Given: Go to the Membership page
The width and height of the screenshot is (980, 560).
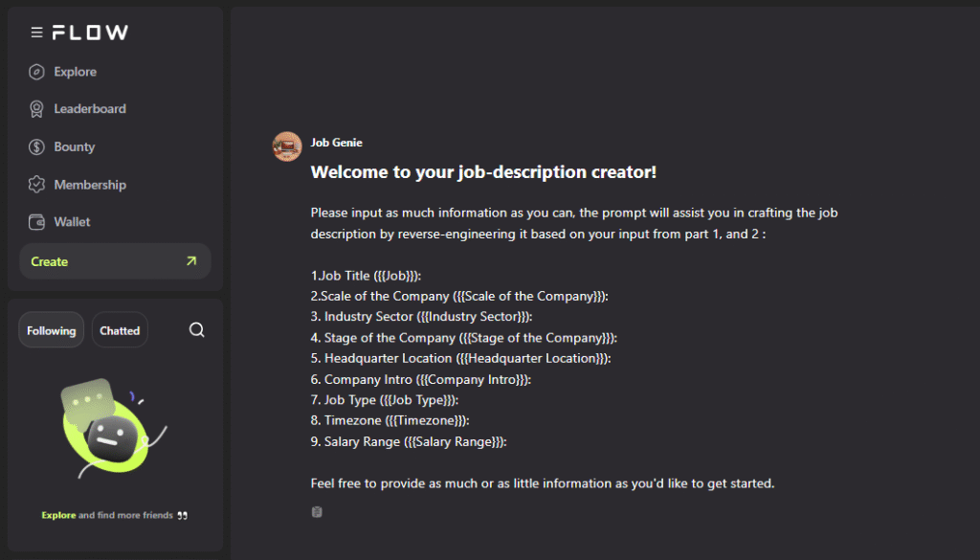Looking at the screenshot, I should (x=90, y=185).
